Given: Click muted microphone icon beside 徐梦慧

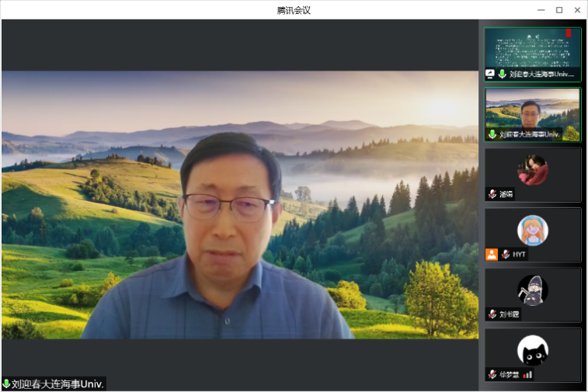Looking at the screenshot, I should 492,374.
